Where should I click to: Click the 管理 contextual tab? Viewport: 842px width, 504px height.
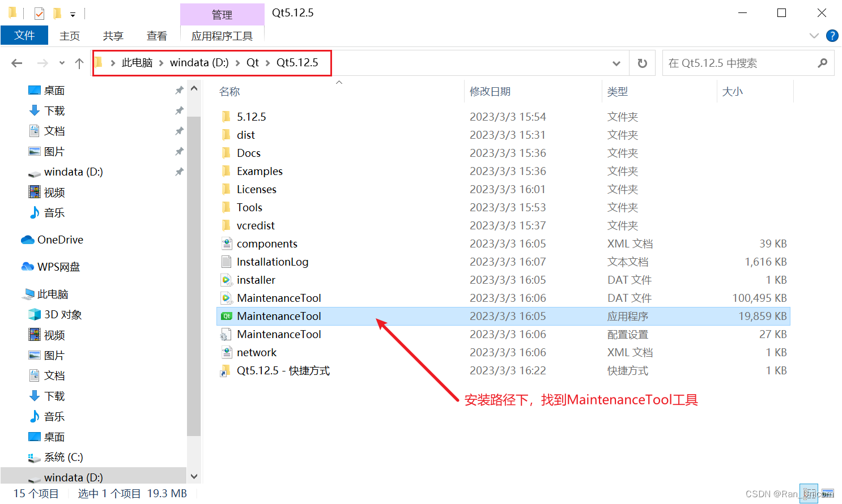pyautogui.click(x=222, y=15)
